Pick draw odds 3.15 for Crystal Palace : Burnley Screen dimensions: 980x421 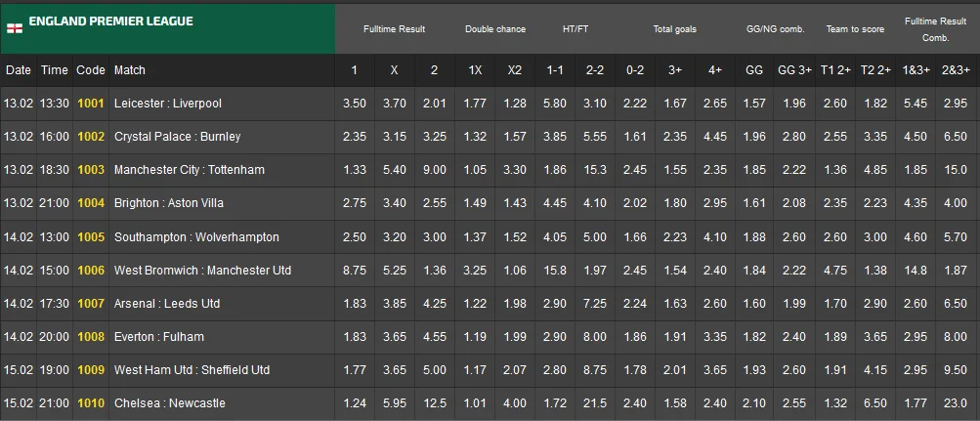pos(394,137)
